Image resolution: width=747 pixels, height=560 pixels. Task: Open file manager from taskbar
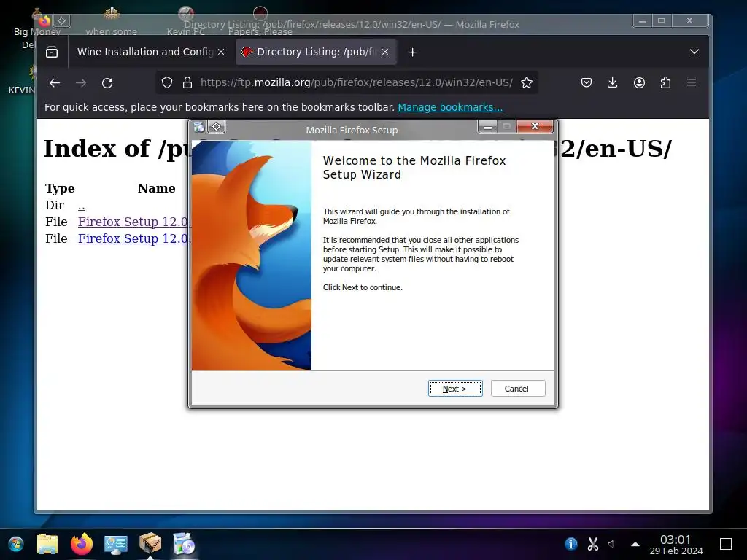pyautogui.click(x=47, y=544)
